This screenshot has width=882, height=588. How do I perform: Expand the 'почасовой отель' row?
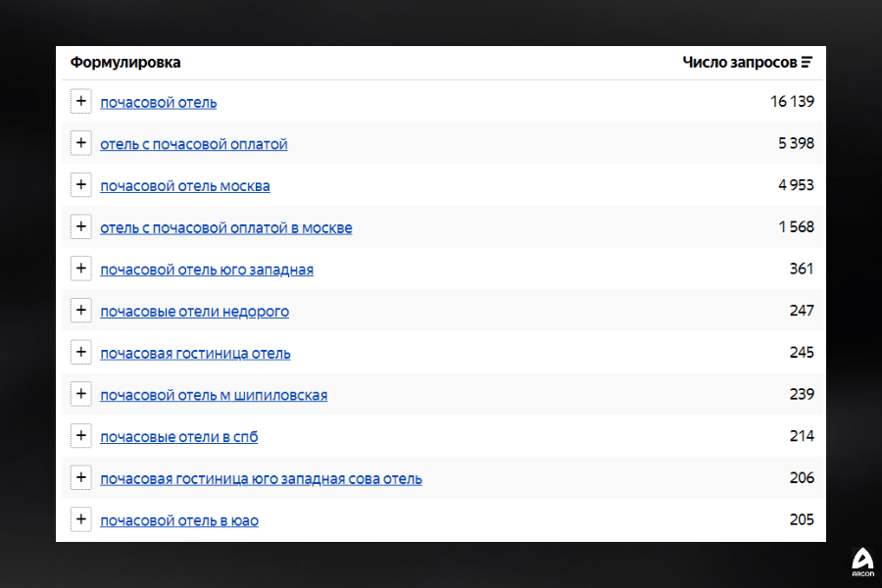81,101
